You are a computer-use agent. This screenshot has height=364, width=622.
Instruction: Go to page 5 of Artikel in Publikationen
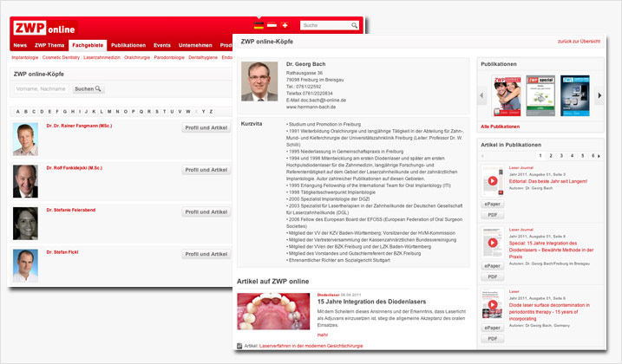point(582,156)
